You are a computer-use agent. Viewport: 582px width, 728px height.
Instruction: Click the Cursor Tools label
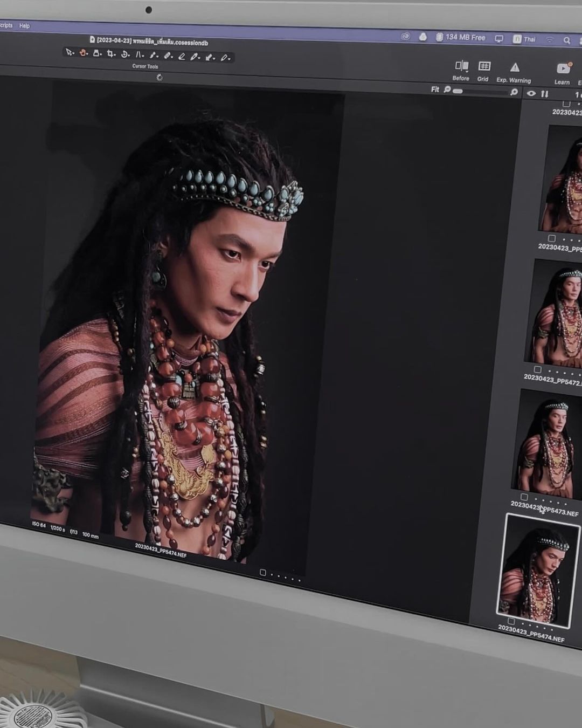point(145,66)
